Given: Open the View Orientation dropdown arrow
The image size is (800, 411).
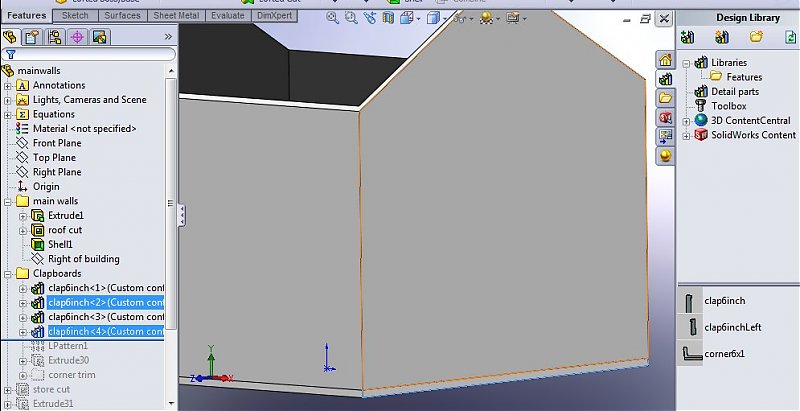Looking at the screenshot, I should pyautogui.click(x=418, y=19).
